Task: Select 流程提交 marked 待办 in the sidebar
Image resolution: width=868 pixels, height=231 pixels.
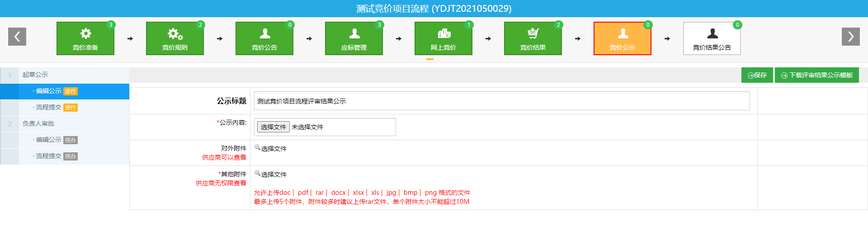Action: coord(65,156)
